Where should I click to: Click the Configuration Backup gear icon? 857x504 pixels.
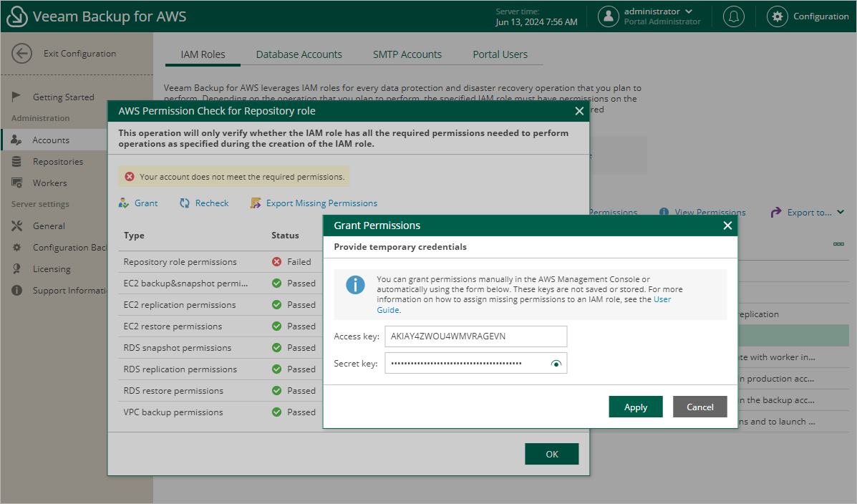pos(17,247)
